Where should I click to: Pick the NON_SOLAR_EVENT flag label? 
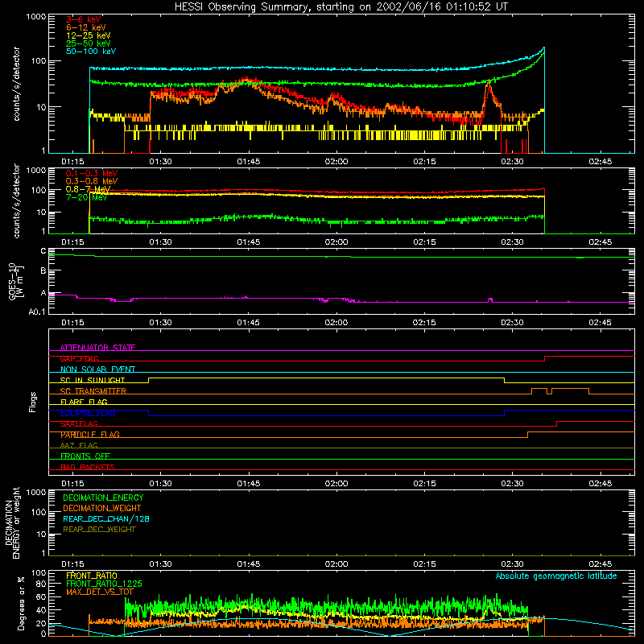click(97, 369)
